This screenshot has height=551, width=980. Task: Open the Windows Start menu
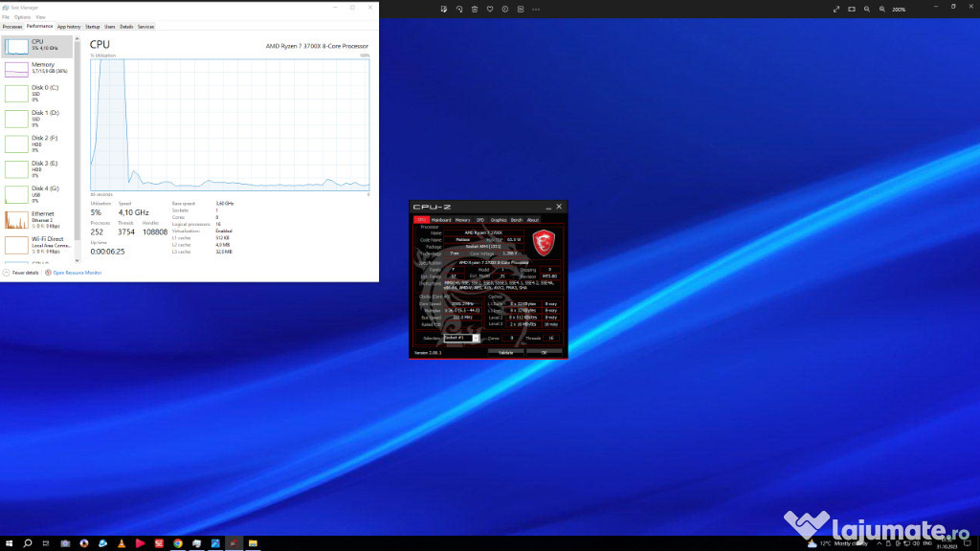pyautogui.click(x=9, y=543)
